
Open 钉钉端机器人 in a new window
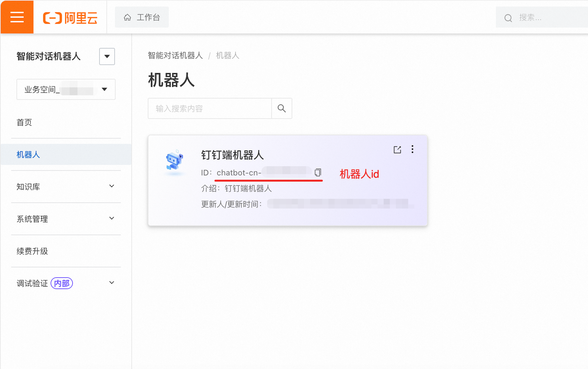click(x=397, y=149)
